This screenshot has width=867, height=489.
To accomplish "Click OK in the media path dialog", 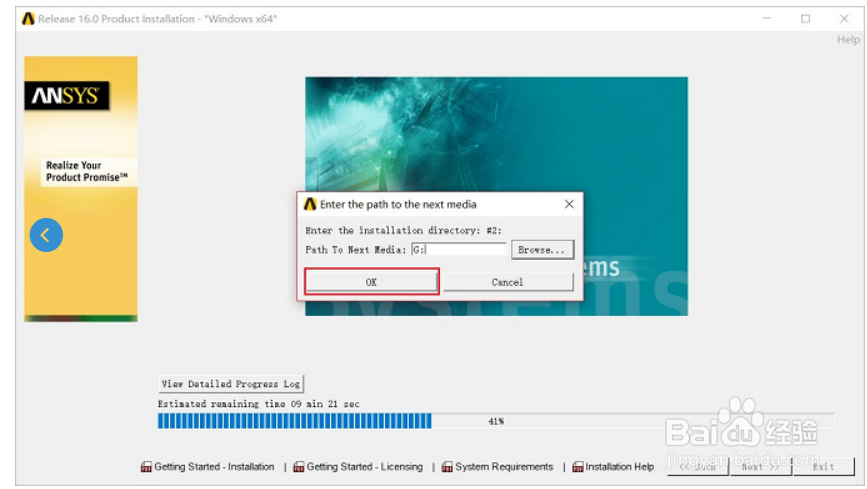I will (372, 282).
